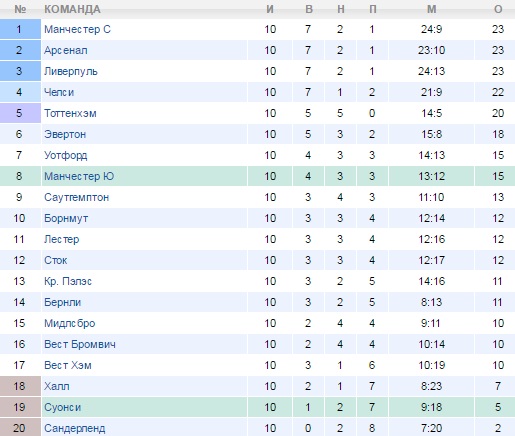515x436 pixels.
Task: Click the М goals column header
Action: click(432, 9)
